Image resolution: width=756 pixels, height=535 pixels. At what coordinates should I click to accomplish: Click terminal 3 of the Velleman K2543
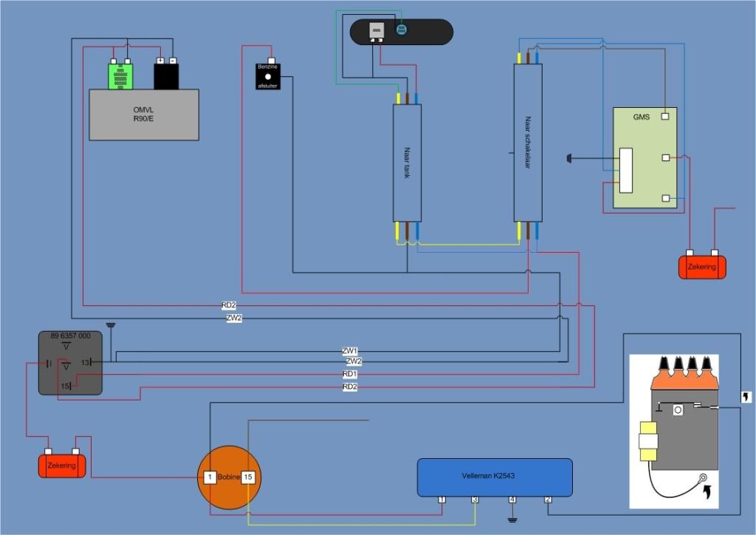[475, 500]
